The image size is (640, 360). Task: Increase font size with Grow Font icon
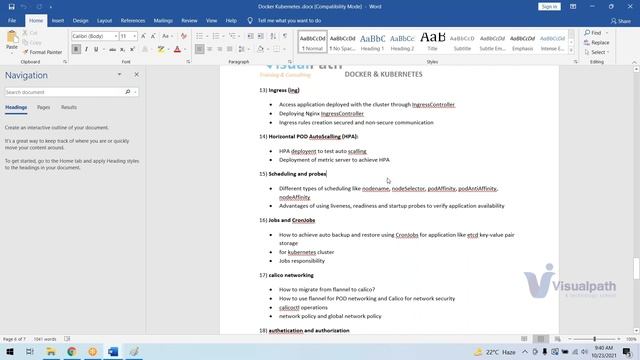143,36
